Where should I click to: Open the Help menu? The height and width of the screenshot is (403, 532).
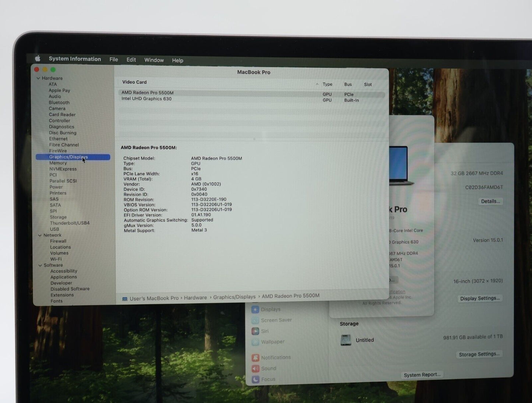click(177, 61)
